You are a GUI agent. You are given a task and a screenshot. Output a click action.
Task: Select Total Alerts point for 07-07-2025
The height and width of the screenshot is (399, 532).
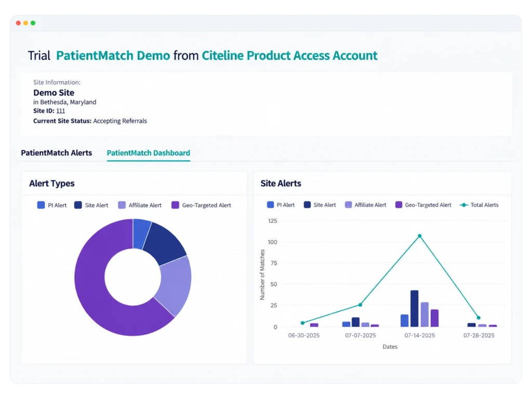pos(361,304)
